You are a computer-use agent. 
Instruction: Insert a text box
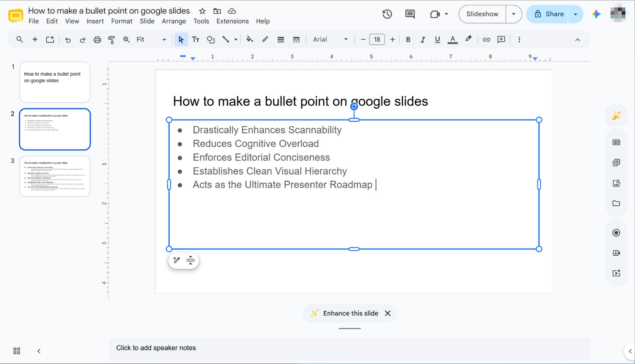tap(196, 39)
